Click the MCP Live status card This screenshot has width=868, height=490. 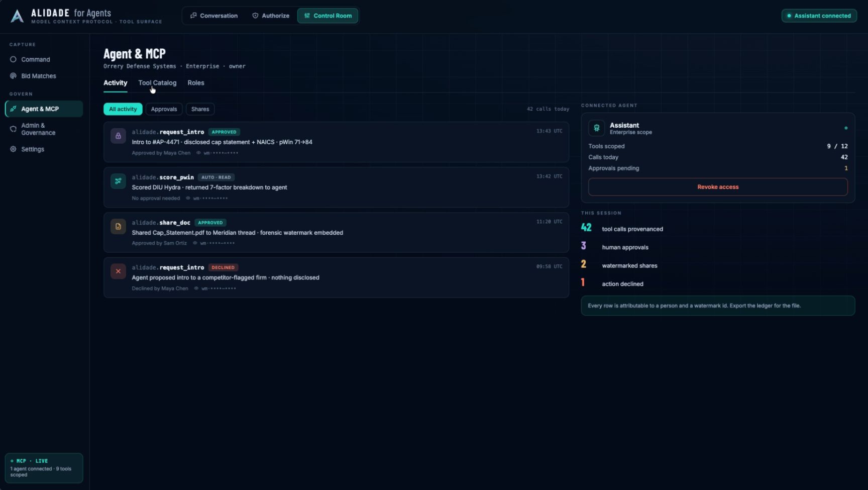(x=44, y=468)
